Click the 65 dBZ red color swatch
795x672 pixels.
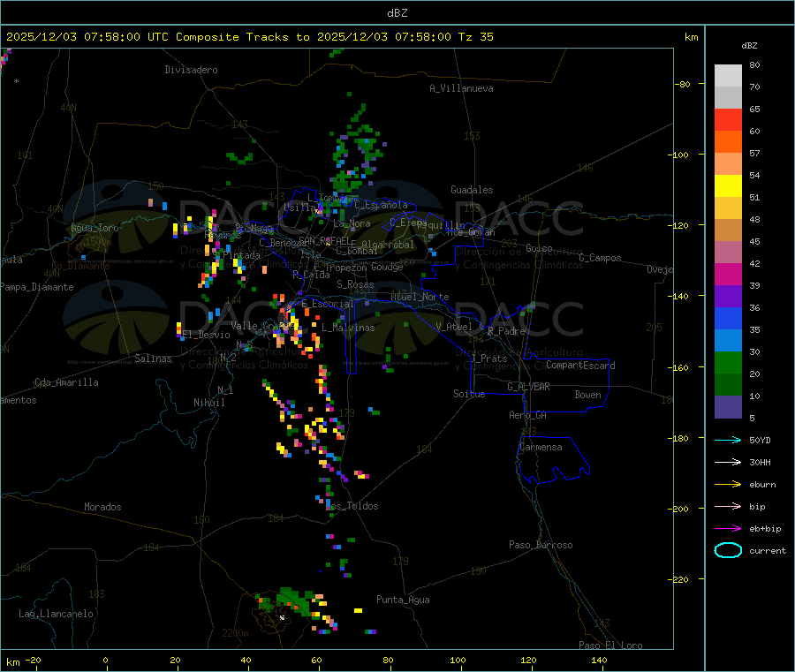pos(728,119)
